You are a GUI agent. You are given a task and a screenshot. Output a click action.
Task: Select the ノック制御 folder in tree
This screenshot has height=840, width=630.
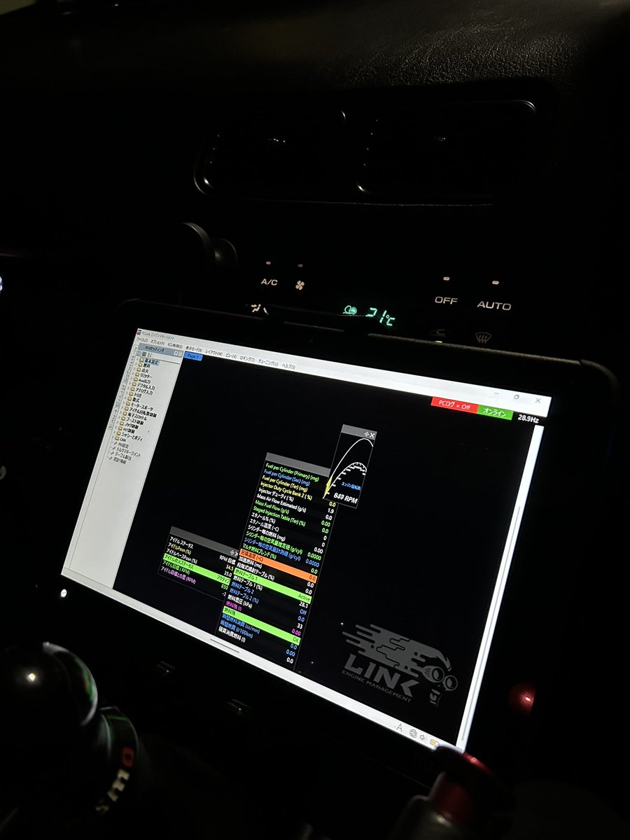tap(130, 426)
